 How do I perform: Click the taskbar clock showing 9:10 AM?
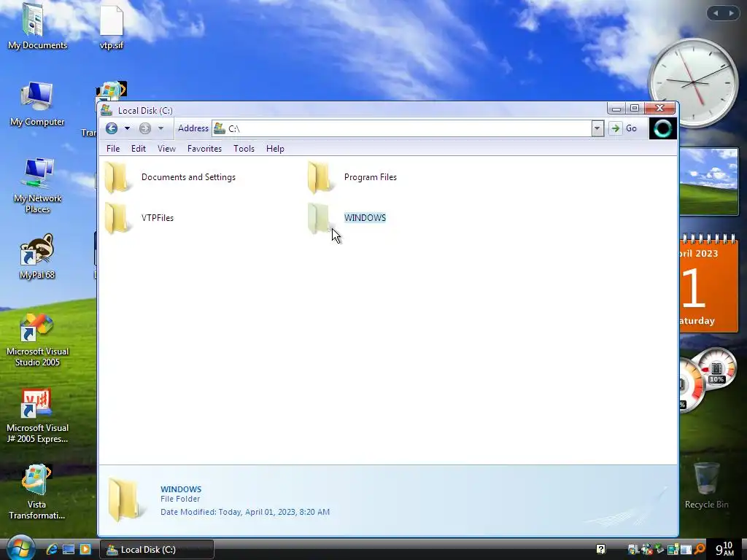(724, 550)
